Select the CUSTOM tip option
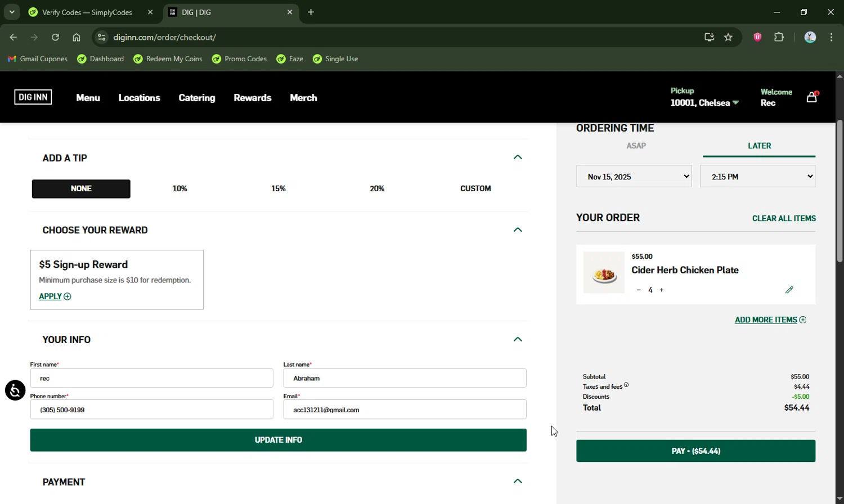 pyautogui.click(x=475, y=188)
